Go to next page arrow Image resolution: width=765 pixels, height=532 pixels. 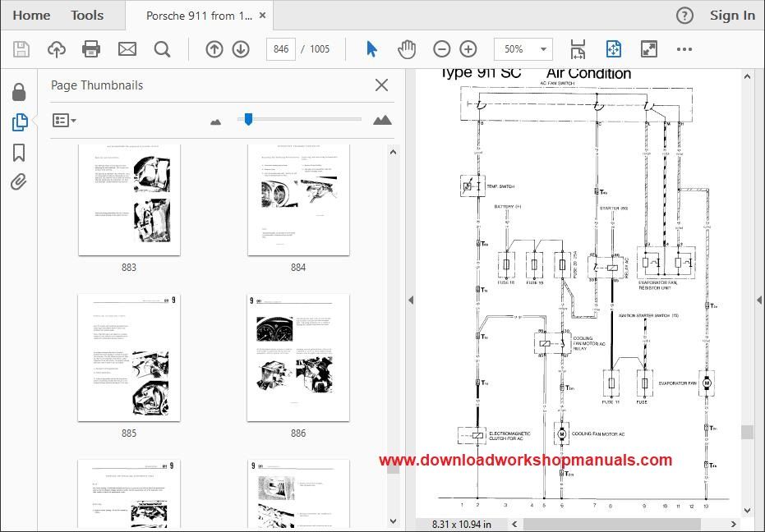(241, 49)
